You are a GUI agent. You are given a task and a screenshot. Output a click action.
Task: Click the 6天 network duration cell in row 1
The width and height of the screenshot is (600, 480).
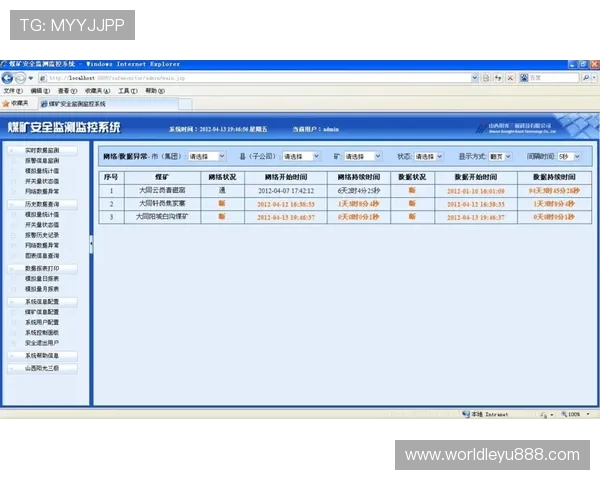[359, 191]
